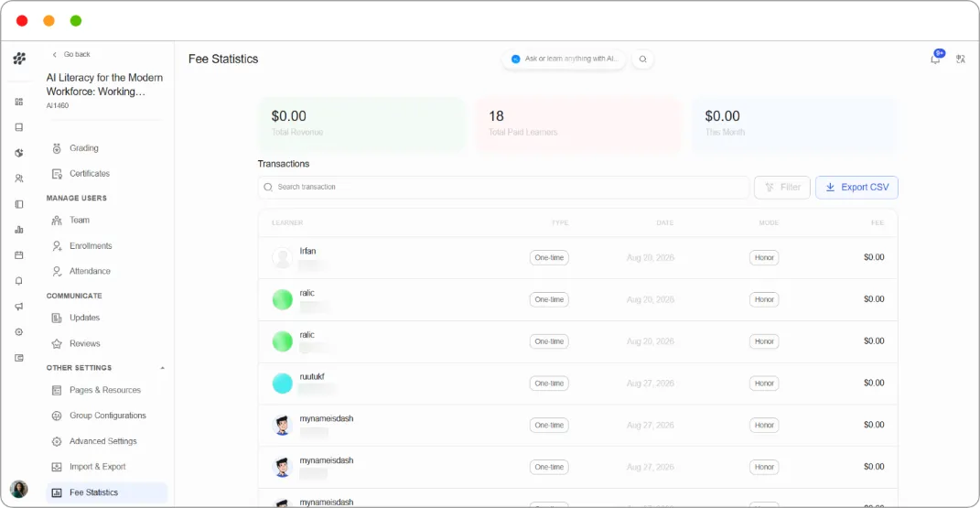This screenshot has width=980, height=508.
Task: Open the bell icon in the left rail
Action: coord(18,281)
